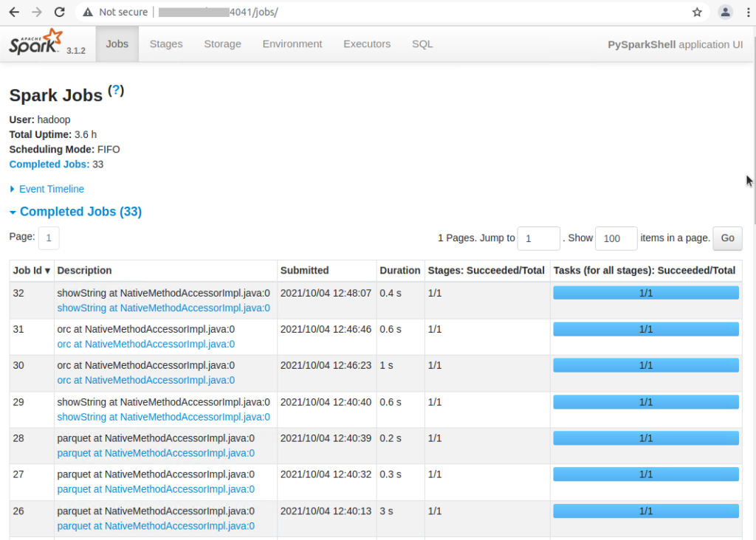Click the items per page Show field

pos(616,238)
